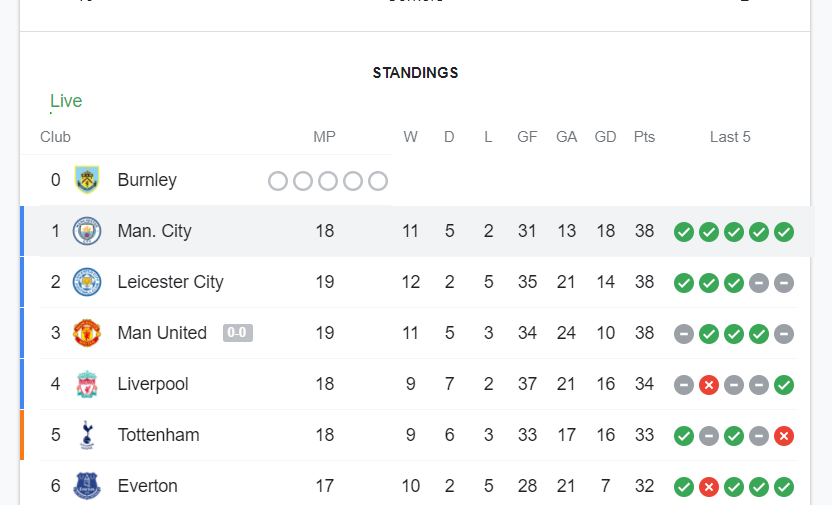Viewport: 832px width, 505px height.
Task: Select the Live standings tab
Action: click(66, 101)
